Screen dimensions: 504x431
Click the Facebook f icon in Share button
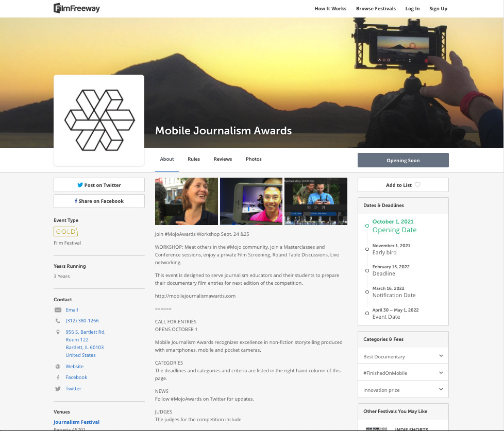[76, 201]
